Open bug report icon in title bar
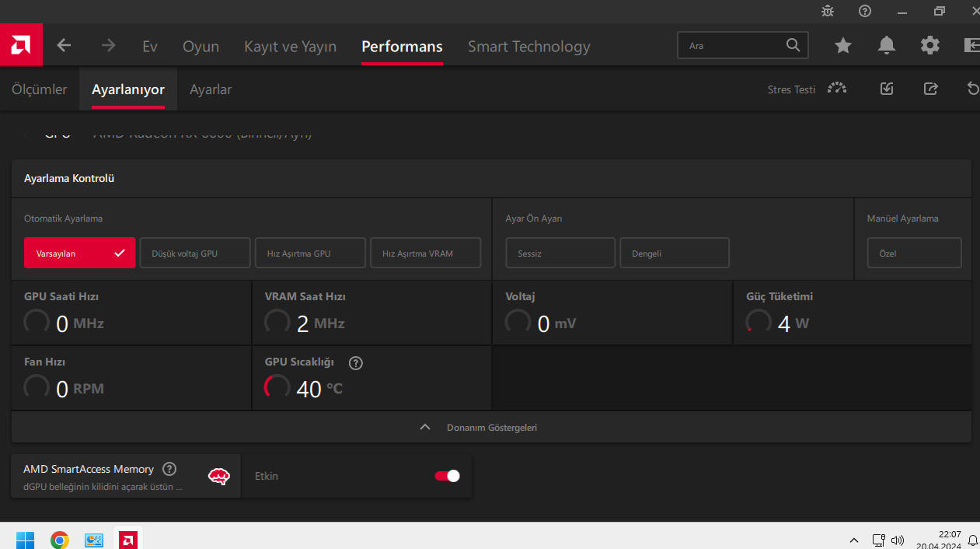The width and height of the screenshot is (980, 549). (828, 11)
